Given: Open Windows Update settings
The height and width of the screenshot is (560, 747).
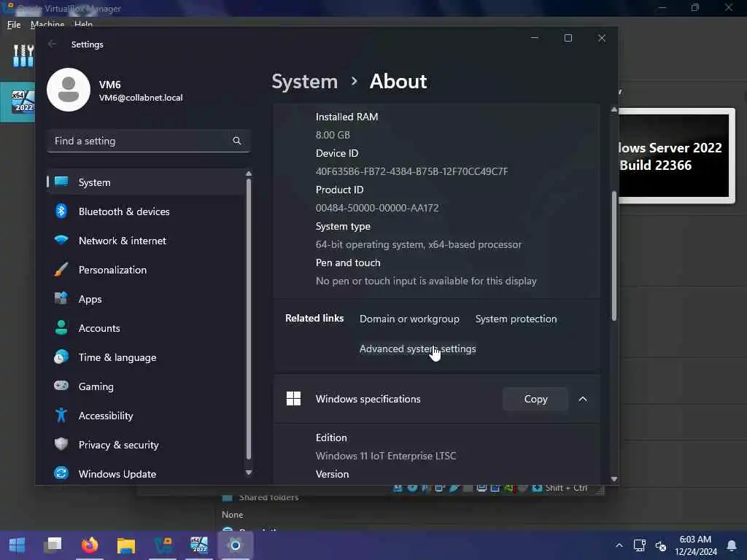Looking at the screenshot, I should [146, 474].
